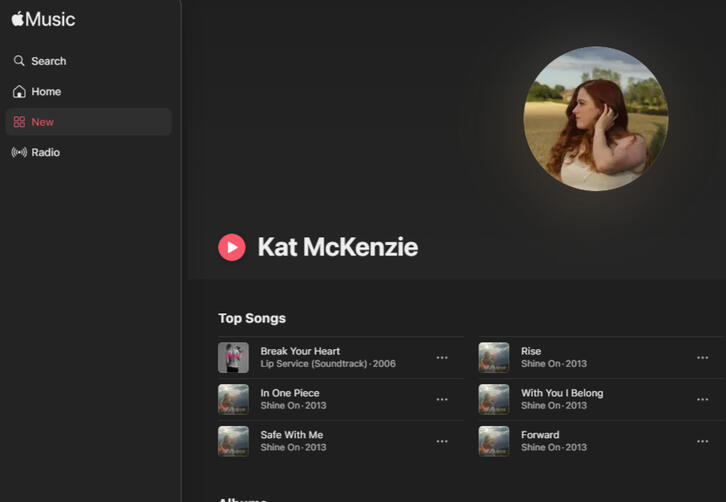Click In One Piece album artwork
This screenshot has height=502, width=726.
click(x=233, y=399)
